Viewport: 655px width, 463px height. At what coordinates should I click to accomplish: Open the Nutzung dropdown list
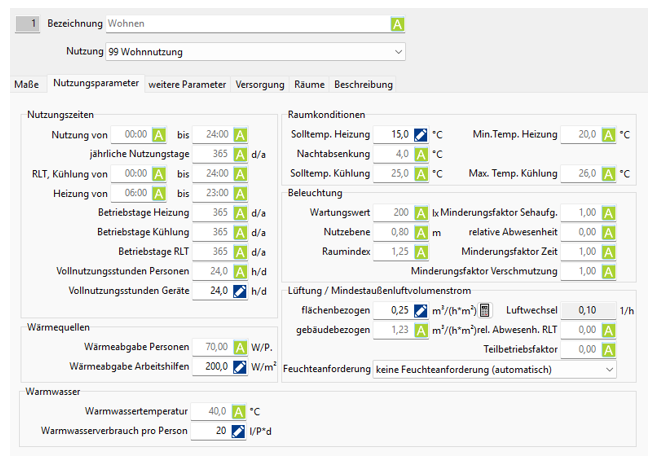pos(399,51)
